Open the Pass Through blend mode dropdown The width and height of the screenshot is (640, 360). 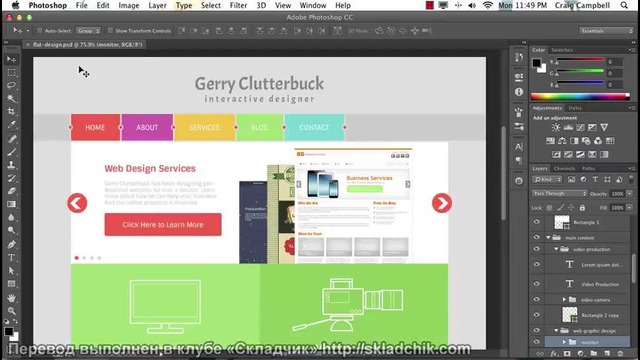tap(559, 193)
